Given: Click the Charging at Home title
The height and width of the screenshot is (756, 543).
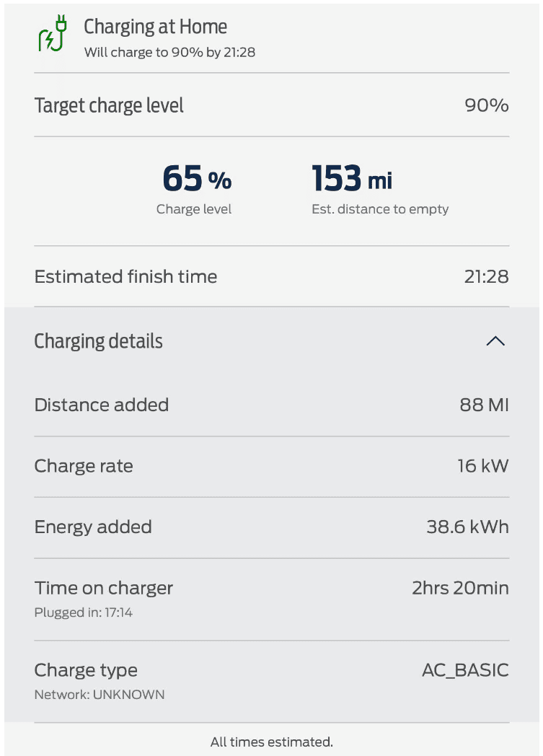Looking at the screenshot, I should (155, 27).
